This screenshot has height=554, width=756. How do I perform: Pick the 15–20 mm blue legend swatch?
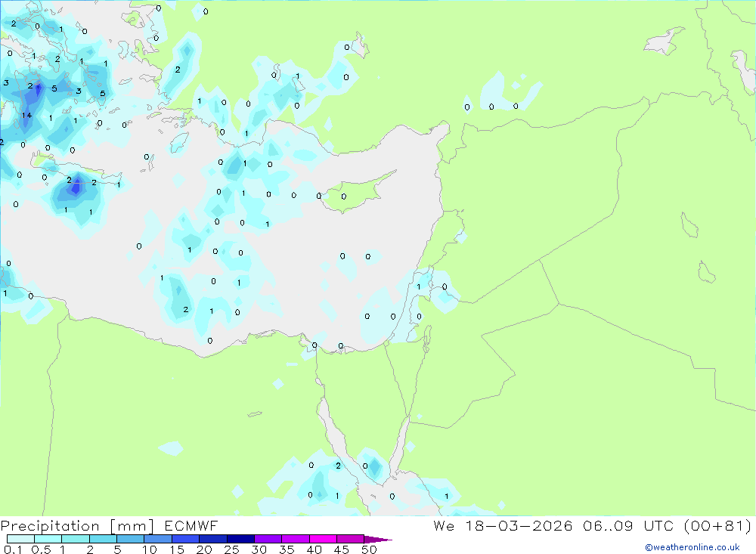pyautogui.click(x=185, y=539)
